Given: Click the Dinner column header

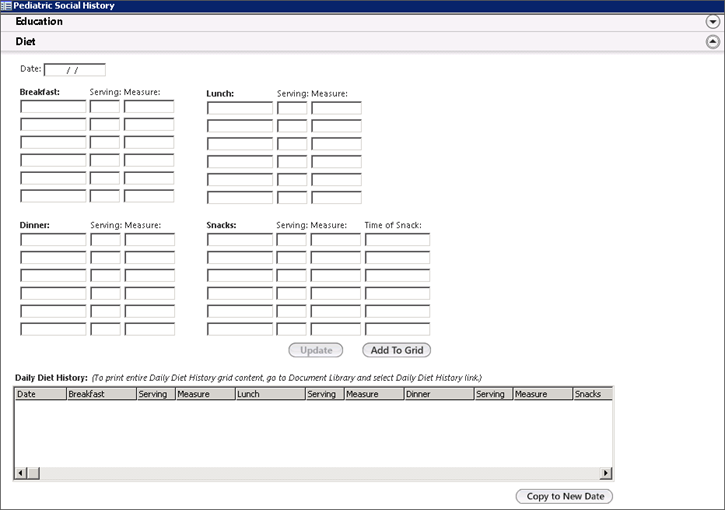Looking at the screenshot, I should point(438,394).
